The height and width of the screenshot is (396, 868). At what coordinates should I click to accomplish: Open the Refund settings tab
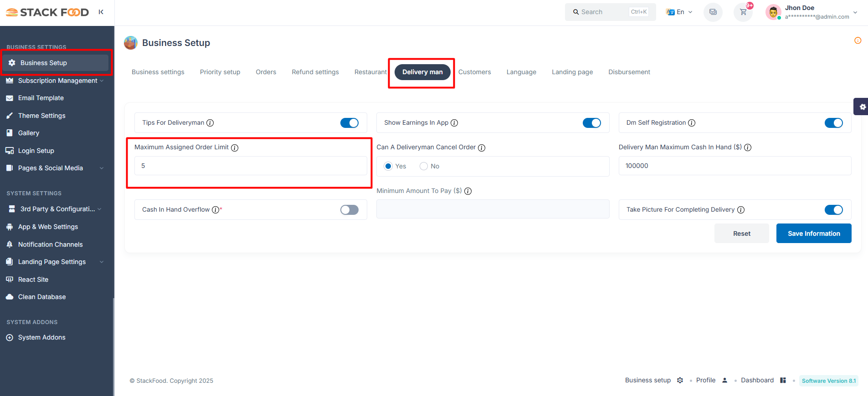[x=315, y=72]
